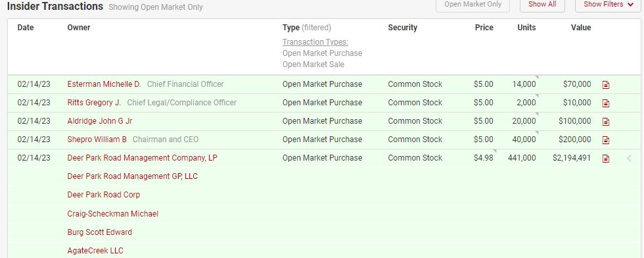Sort table by Date column header

(26, 28)
